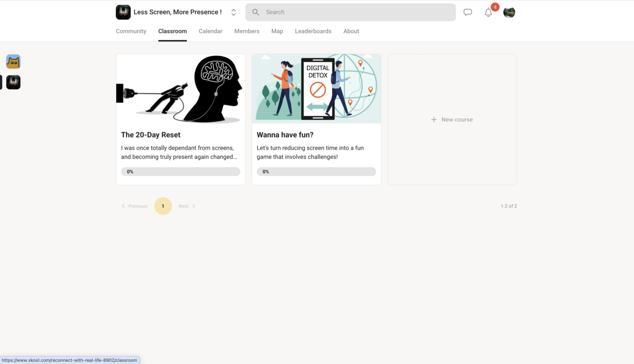634x364 pixels.
Task: Go to the Community tab
Action: point(131,31)
